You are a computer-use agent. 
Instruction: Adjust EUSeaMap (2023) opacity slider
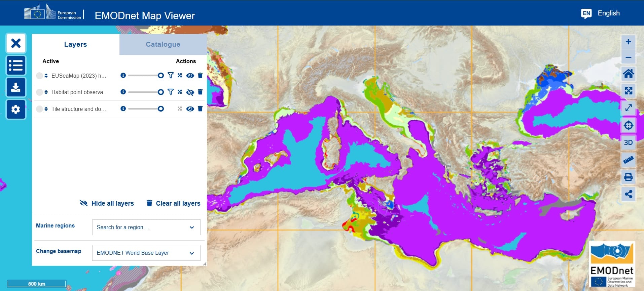146,75
